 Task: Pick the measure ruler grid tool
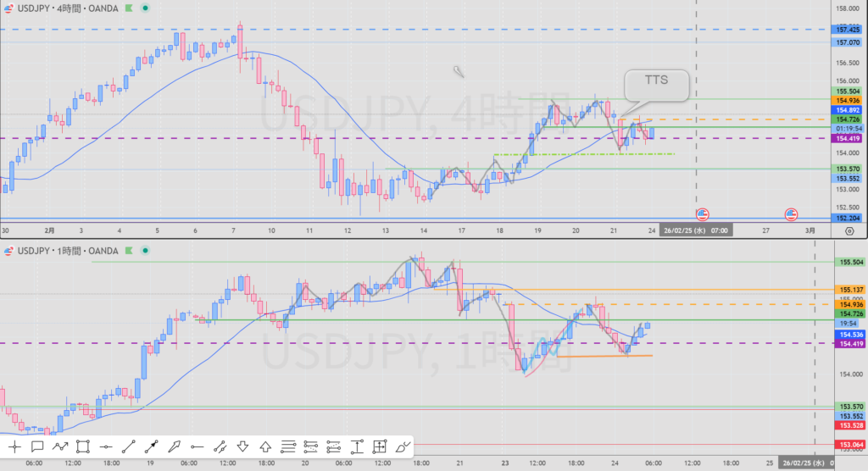click(x=380, y=446)
